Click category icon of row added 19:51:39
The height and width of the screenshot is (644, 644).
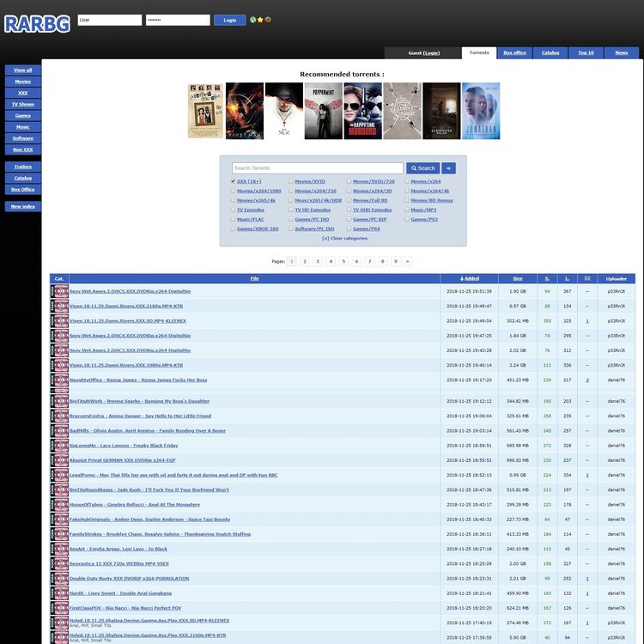[x=59, y=292]
